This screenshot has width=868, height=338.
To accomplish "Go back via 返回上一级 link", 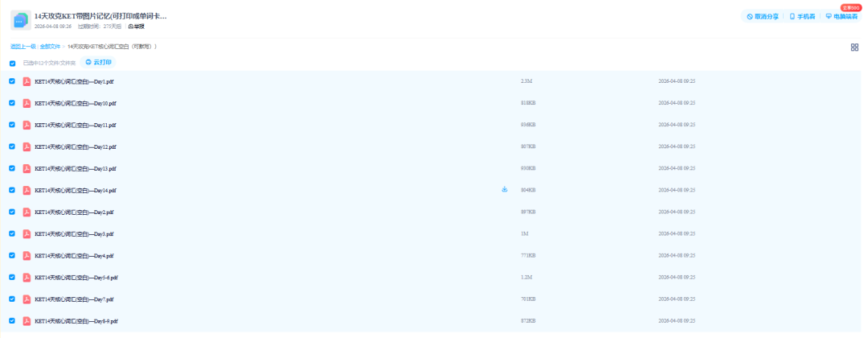I will (x=23, y=47).
